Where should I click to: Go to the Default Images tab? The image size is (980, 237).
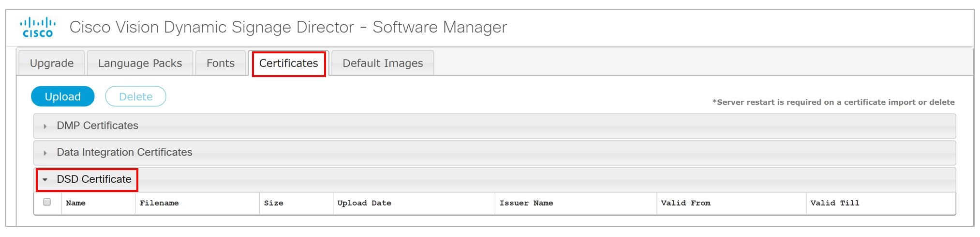click(383, 63)
